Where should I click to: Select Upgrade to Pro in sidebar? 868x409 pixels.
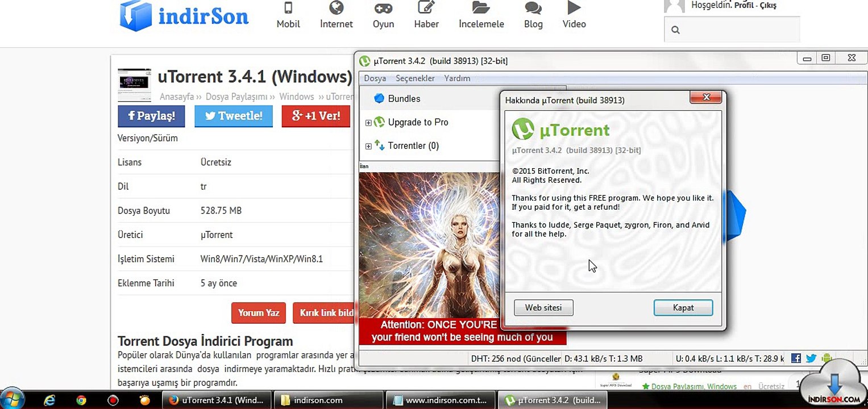(418, 122)
